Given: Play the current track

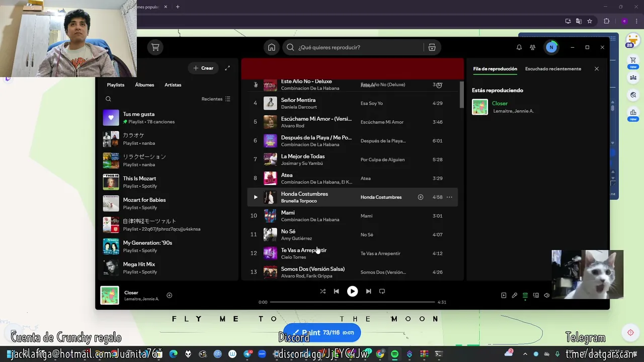Looking at the screenshot, I should click(x=352, y=291).
